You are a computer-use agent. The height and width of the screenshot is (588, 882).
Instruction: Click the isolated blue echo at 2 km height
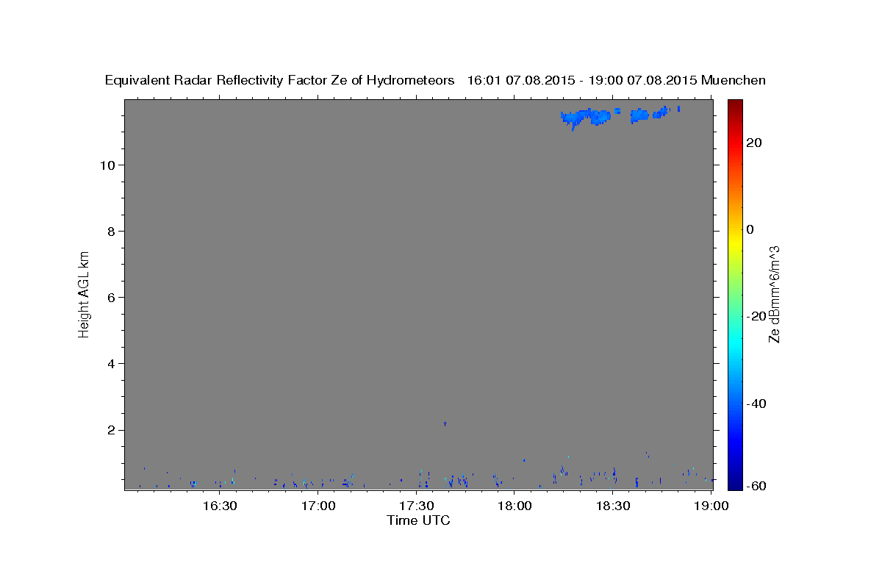point(445,423)
